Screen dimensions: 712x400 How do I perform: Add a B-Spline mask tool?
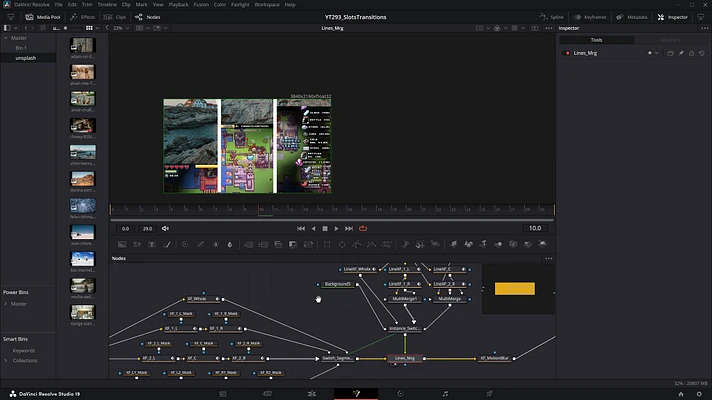click(371, 244)
